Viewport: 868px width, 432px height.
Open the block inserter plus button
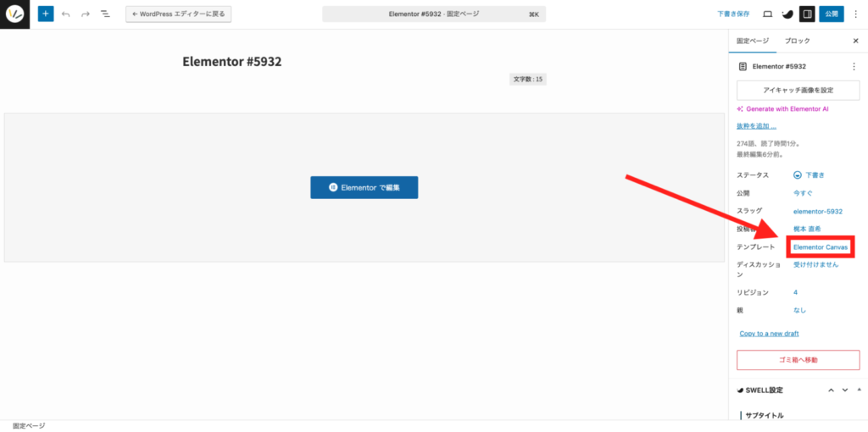(x=46, y=14)
